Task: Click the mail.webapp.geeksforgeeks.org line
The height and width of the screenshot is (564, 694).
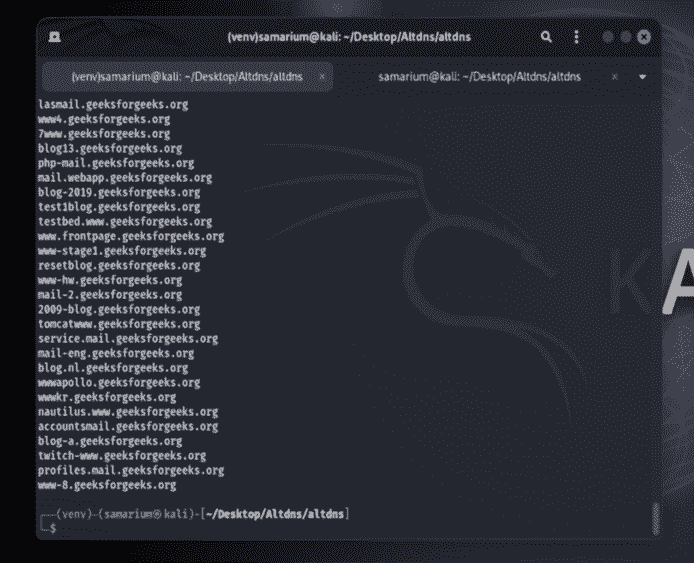Action: tap(125, 178)
